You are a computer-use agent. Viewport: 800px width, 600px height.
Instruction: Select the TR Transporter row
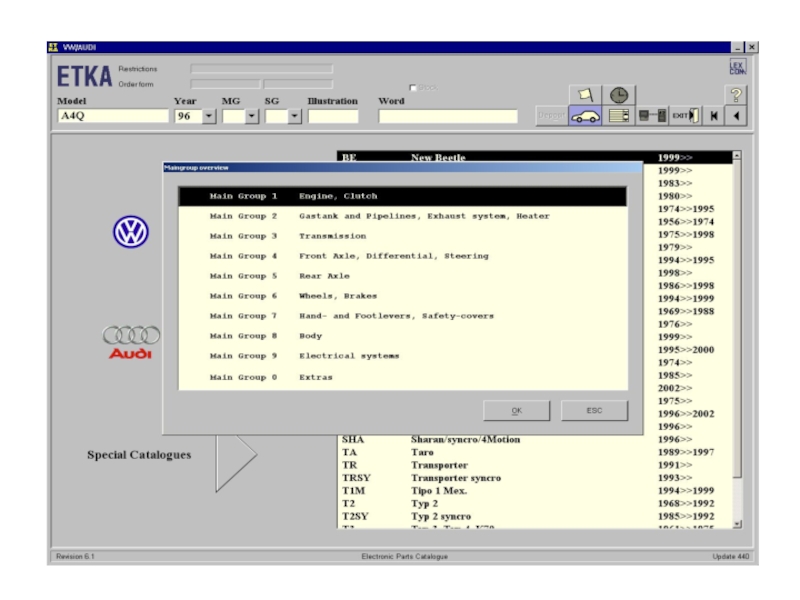534,465
